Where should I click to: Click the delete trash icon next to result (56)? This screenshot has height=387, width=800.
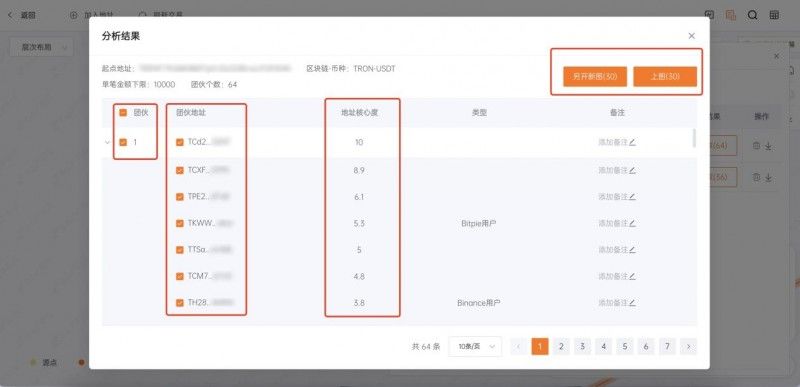pos(757,177)
